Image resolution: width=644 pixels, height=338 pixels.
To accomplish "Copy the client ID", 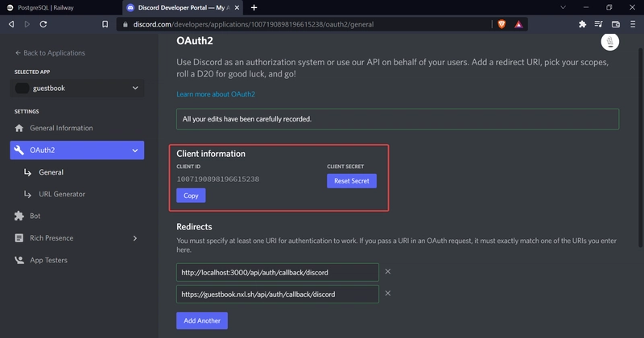I will tap(191, 196).
